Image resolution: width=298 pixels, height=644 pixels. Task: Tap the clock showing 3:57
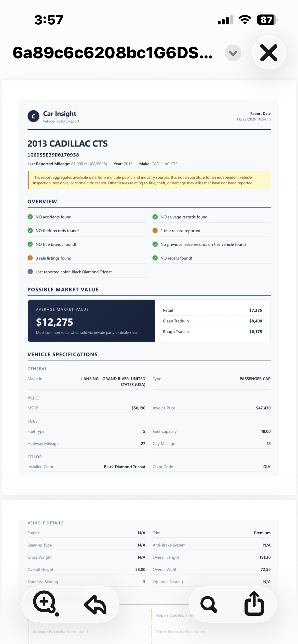pyautogui.click(x=49, y=20)
